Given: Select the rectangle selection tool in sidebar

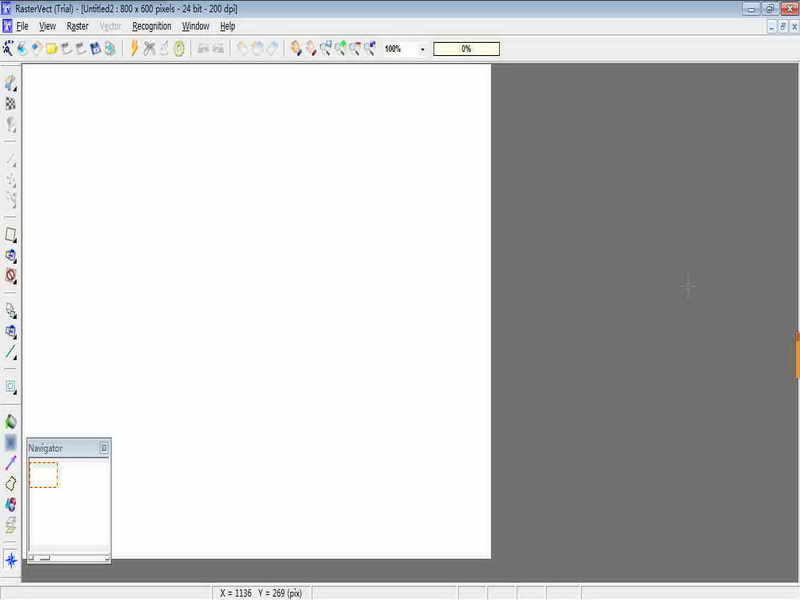Looking at the screenshot, I should click(11, 235).
